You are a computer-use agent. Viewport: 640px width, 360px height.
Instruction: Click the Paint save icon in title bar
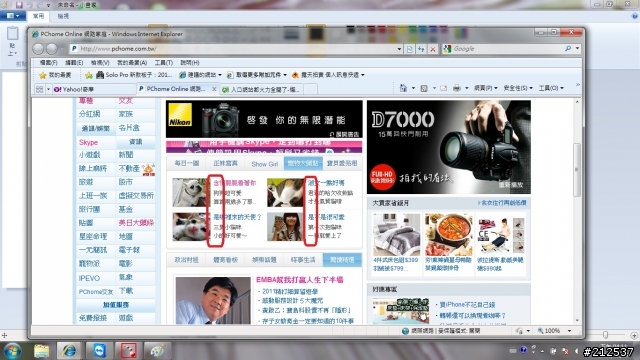(19, 5)
